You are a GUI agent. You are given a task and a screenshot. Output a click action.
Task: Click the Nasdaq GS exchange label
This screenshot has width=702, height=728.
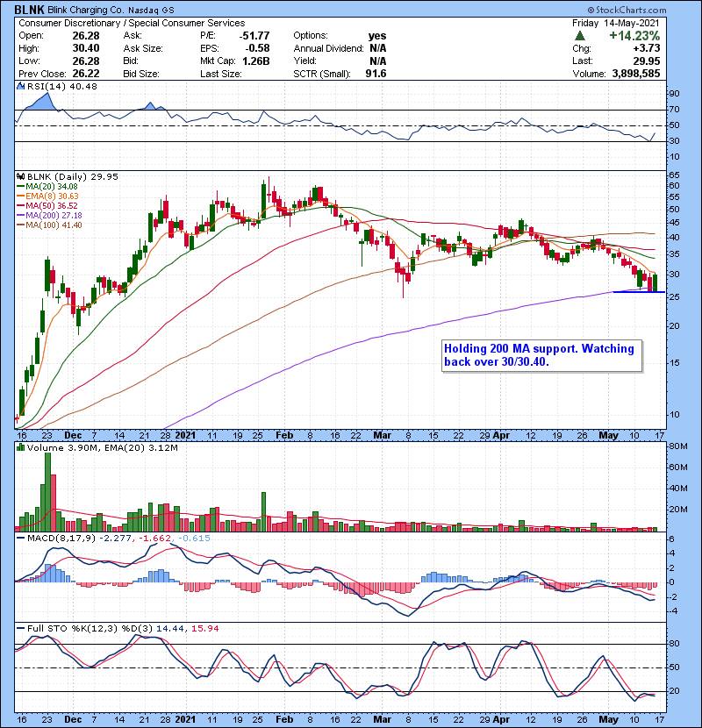152,11
